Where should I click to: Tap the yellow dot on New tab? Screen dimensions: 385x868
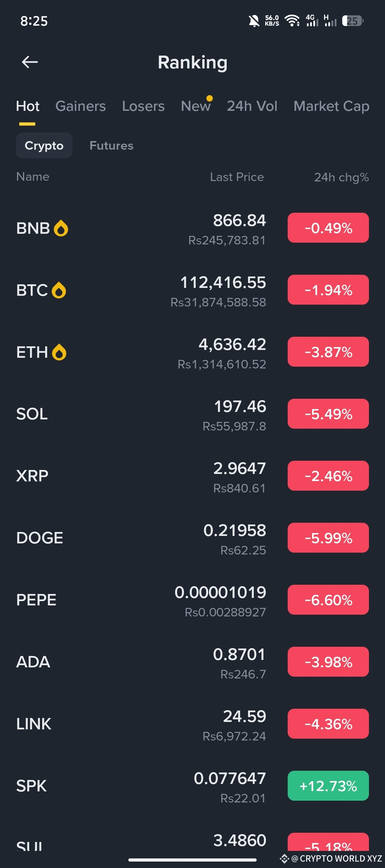[210, 98]
